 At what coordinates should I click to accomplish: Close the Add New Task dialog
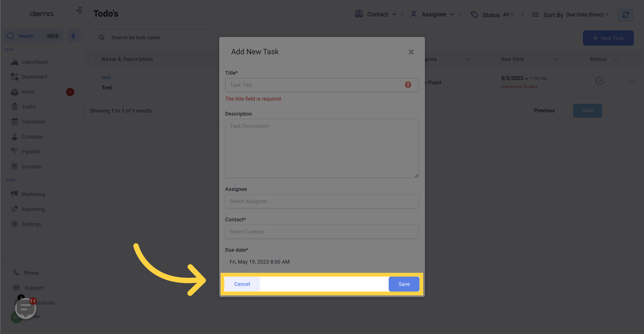(x=411, y=52)
